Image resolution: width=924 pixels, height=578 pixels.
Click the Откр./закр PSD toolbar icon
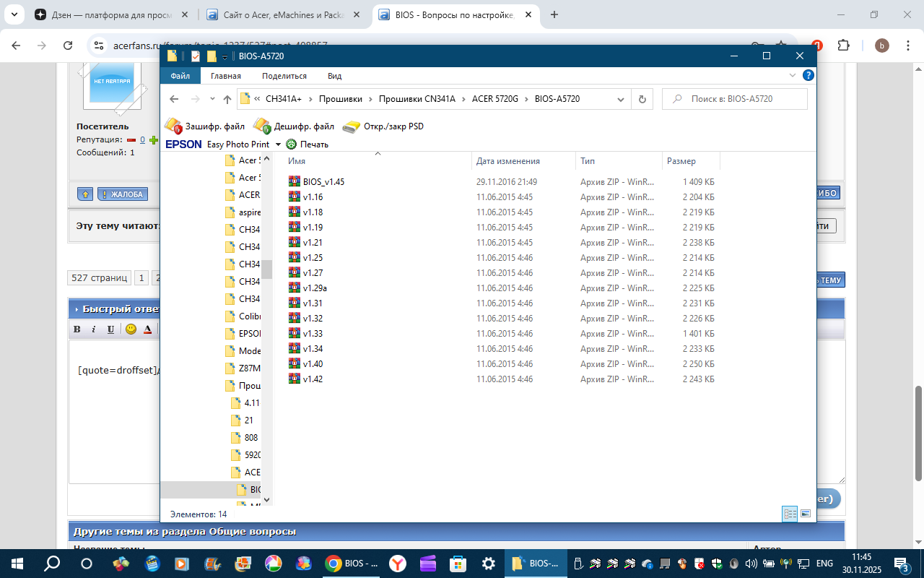[351, 126]
